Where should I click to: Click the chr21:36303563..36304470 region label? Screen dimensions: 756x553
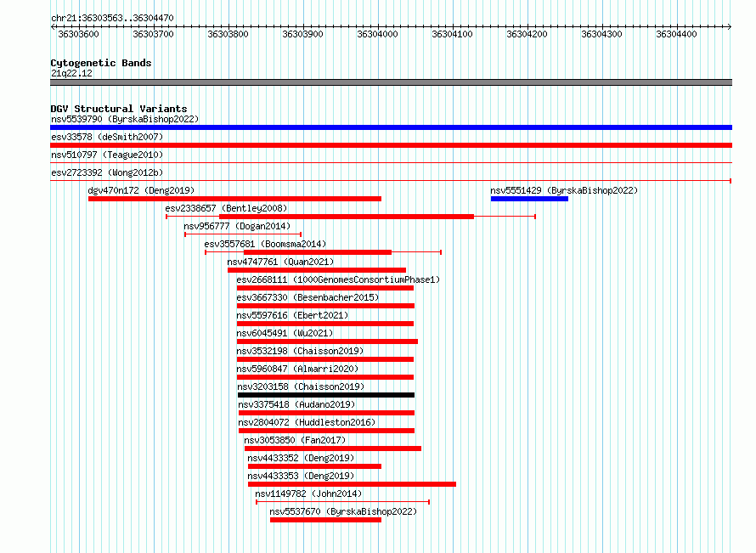[112, 18]
